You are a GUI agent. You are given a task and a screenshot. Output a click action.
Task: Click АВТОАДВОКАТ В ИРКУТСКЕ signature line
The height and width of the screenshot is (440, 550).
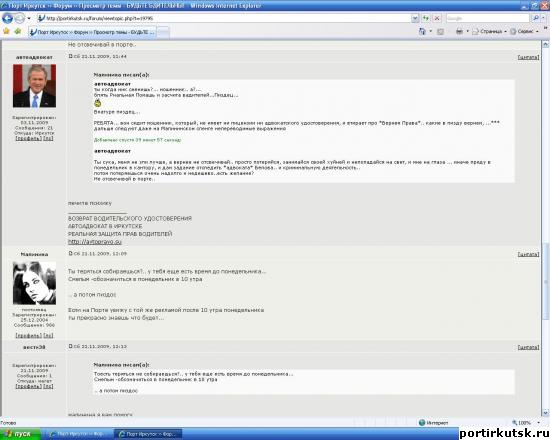click(x=105, y=226)
